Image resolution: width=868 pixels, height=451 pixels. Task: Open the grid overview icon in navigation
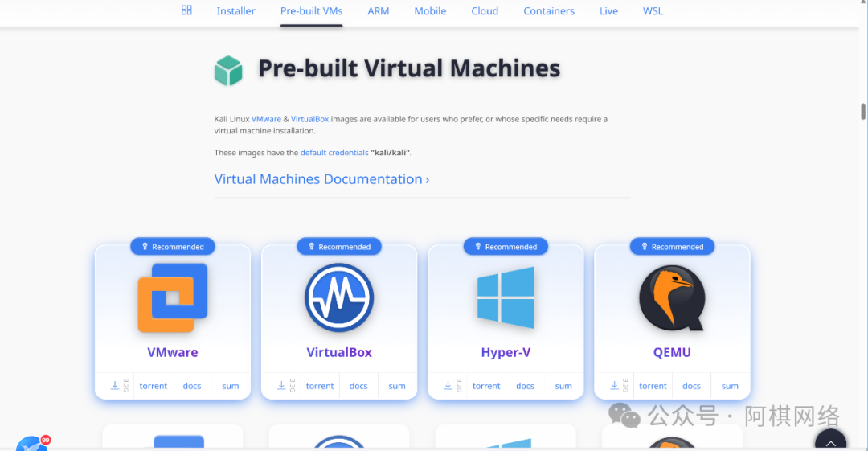pyautogui.click(x=186, y=10)
